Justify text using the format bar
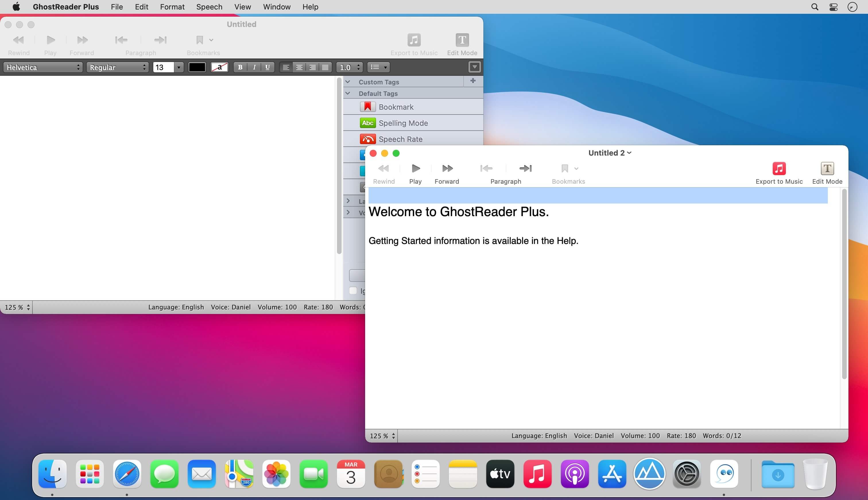868x500 pixels. tap(325, 67)
